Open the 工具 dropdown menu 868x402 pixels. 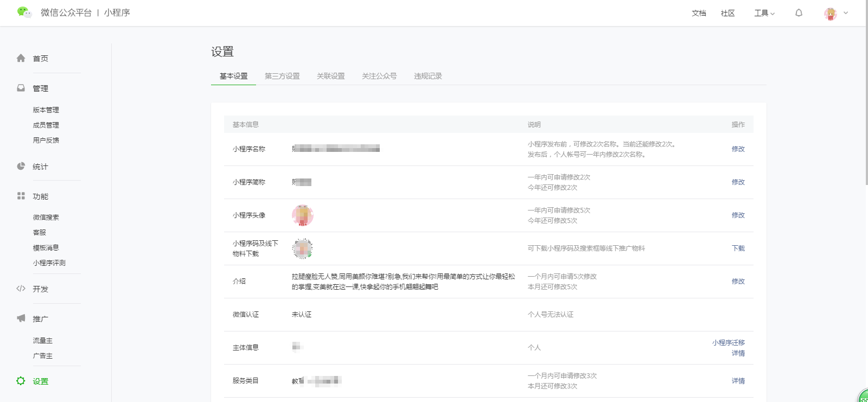(x=764, y=13)
